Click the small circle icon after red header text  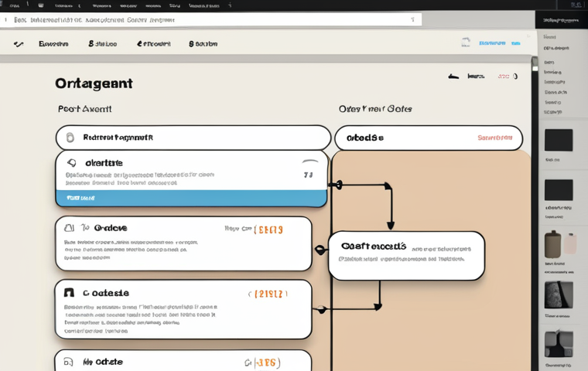pyautogui.click(x=515, y=77)
